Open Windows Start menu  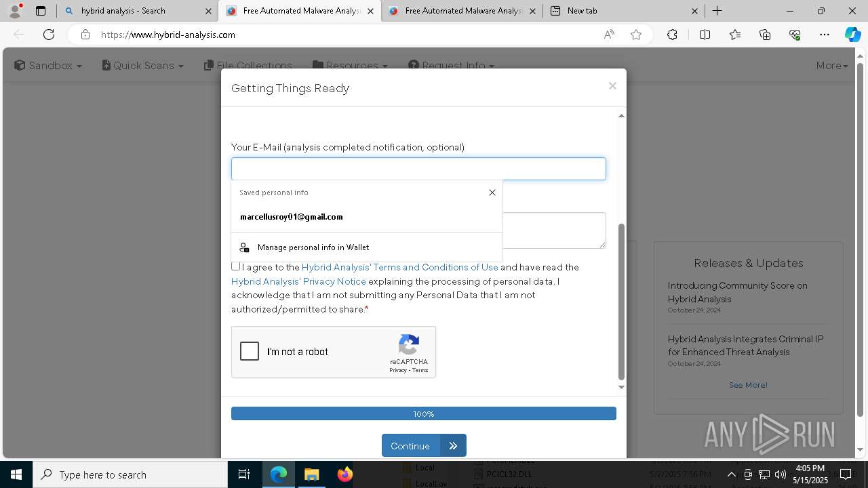point(16,474)
